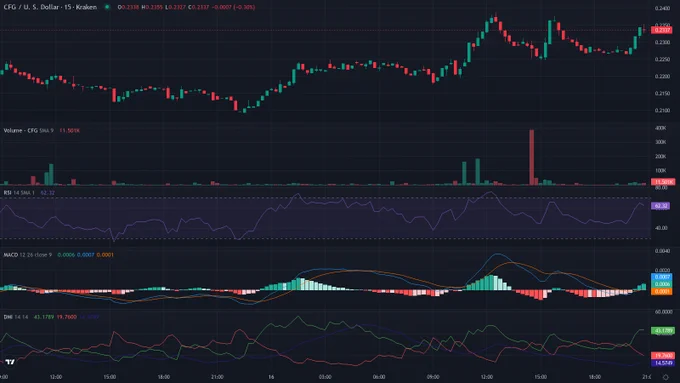Click the red 11.501K volume label on scale
Screen dimensions: 680x383
click(x=663, y=182)
